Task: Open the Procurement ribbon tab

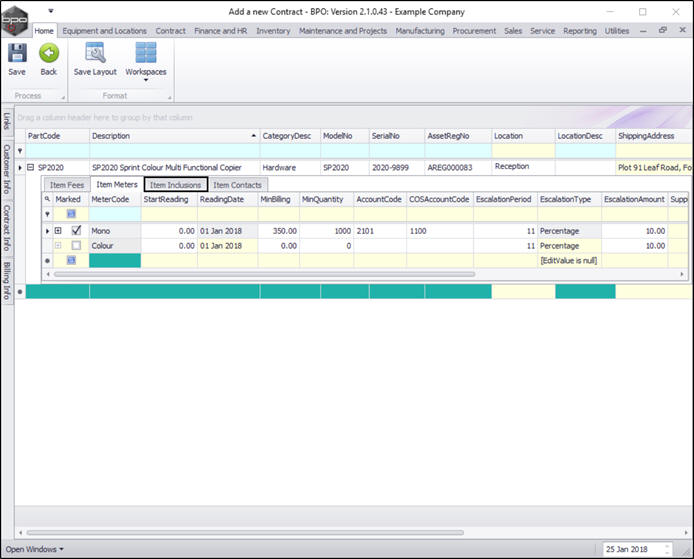Action: pyautogui.click(x=474, y=31)
